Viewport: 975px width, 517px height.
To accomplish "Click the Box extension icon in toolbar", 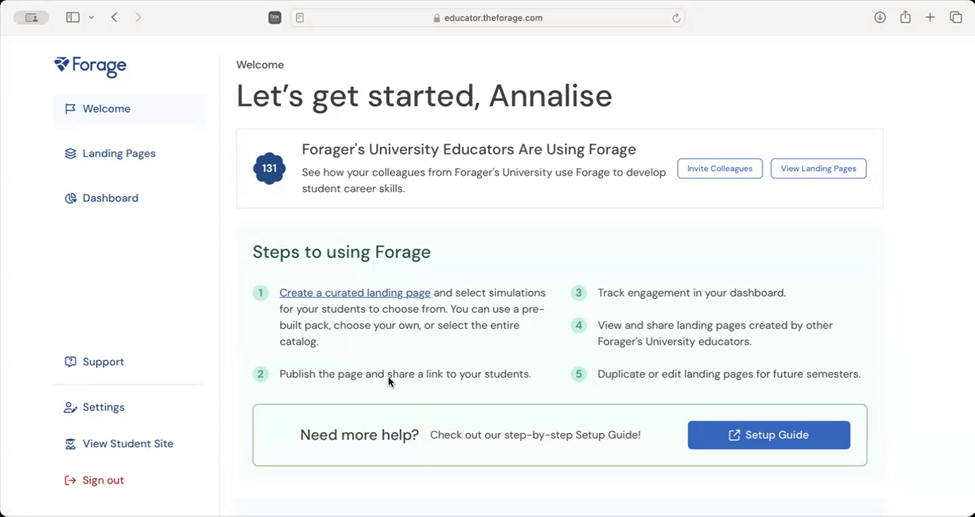I will [275, 18].
